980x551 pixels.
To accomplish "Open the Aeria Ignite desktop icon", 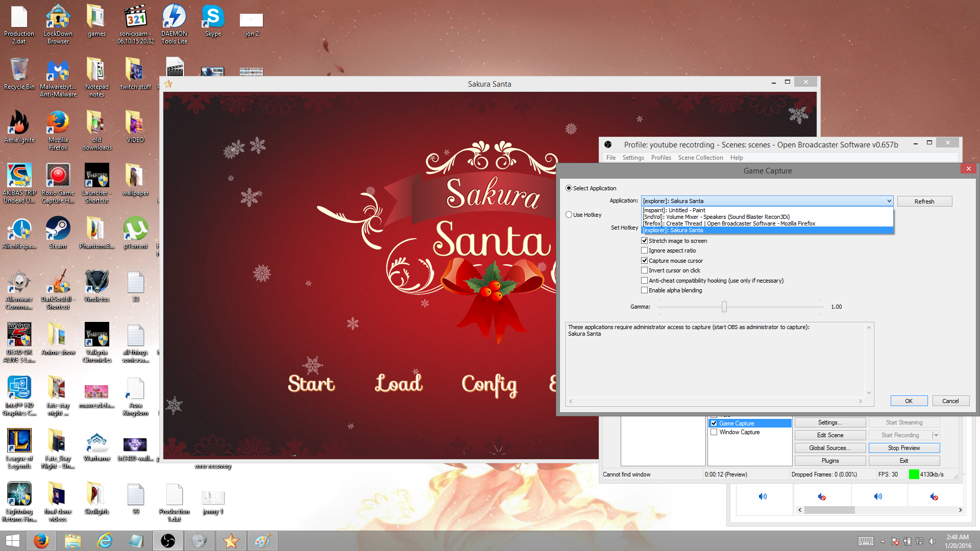I will (19, 127).
